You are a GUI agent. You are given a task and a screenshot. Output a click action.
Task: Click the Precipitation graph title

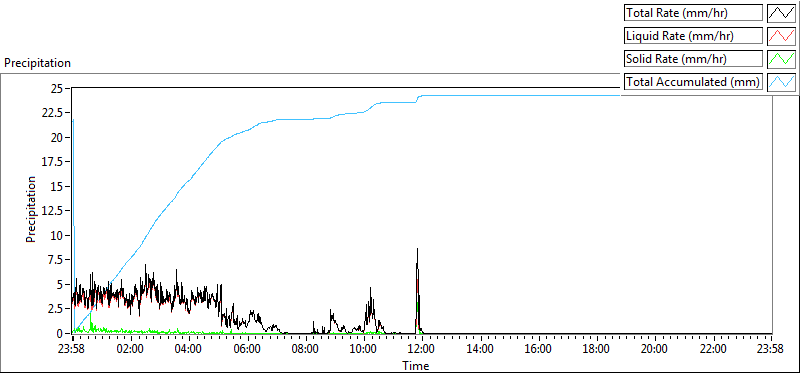click(x=37, y=63)
